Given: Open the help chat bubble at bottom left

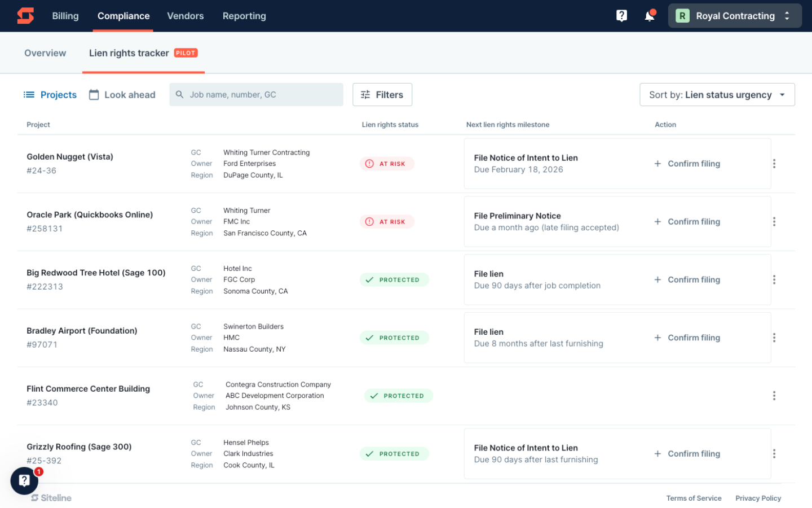Looking at the screenshot, I should [x=24, y=480].
